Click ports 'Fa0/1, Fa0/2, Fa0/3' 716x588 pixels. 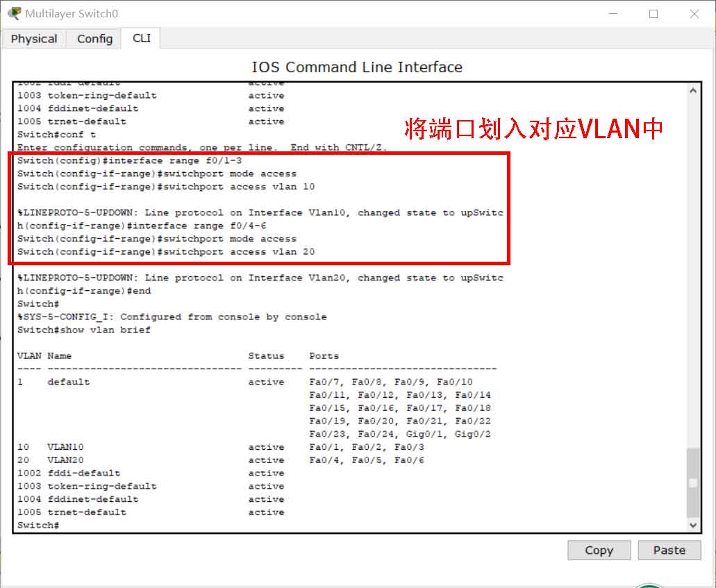(x=366, y=447)
